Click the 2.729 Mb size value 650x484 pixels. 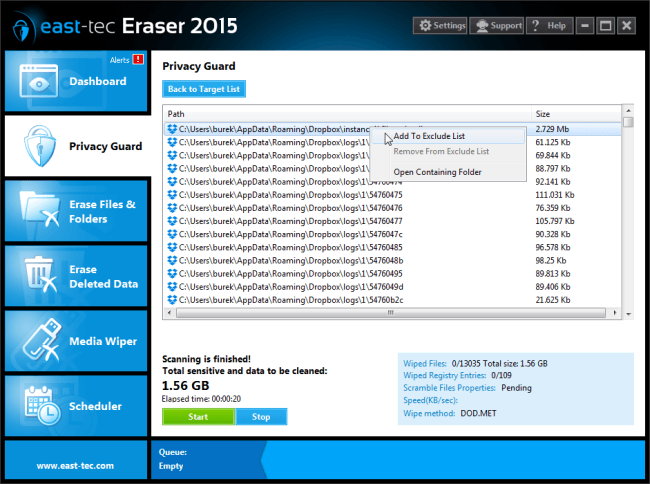(x=552, y=129)
